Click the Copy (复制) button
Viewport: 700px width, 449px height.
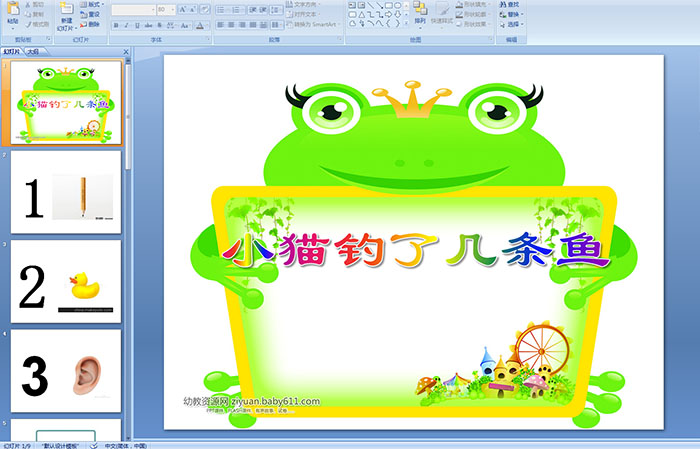(x=35, y=15)
